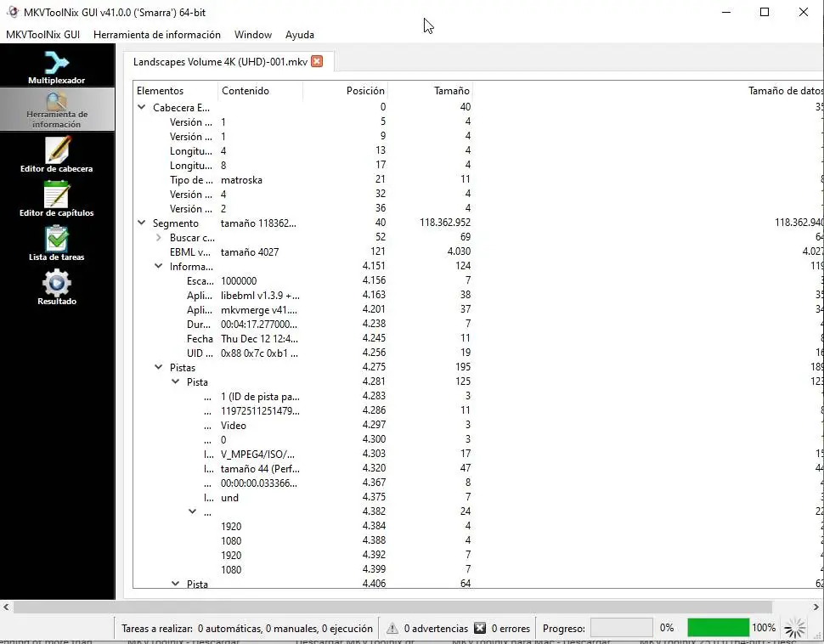Collapse the second Pista node at 4.406
The image size is (824, 644).
point(176,583)
